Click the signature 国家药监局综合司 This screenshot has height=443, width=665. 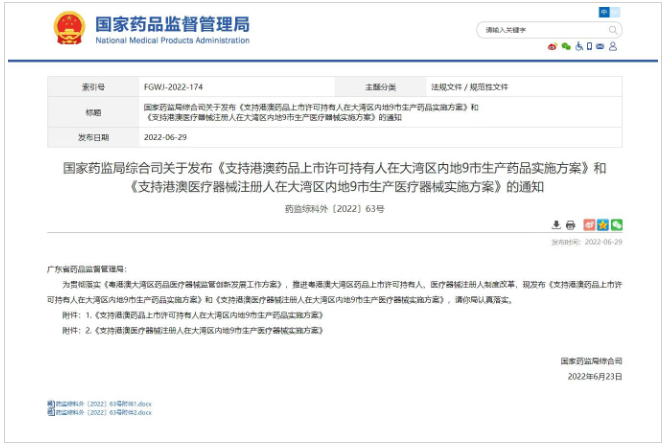pos(591,361)
